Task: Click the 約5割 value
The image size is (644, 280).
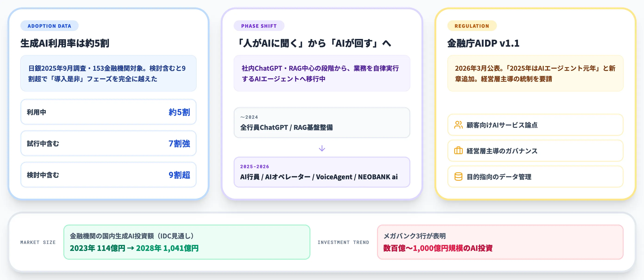Action: coord(179,112)
